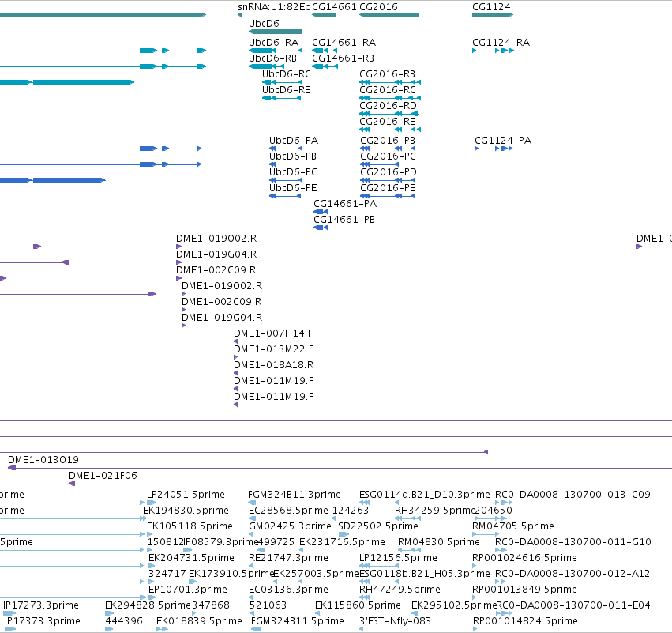The image size is (672, 633).
Task: Select transcript UbcD6-RB
Action: tap(266, 66)
